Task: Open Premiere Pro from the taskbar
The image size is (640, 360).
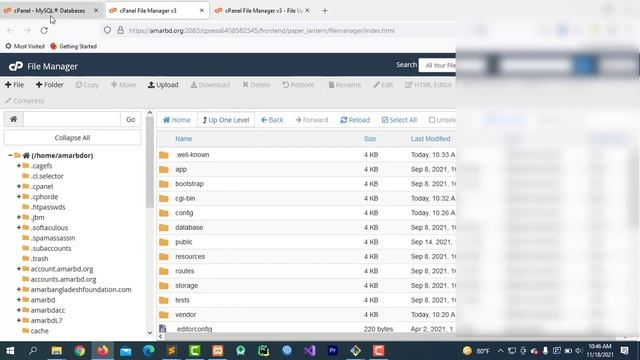Action: click(333, 351)
